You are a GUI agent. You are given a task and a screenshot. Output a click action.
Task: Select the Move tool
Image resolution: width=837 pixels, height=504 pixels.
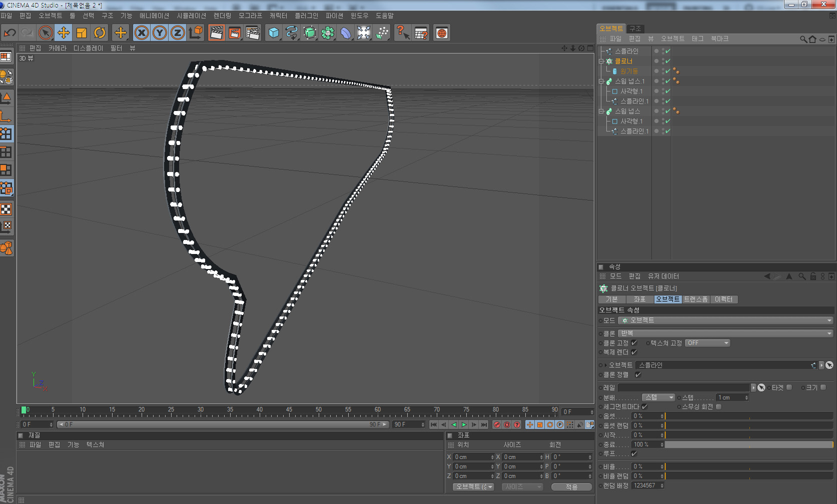pos(64,33)
